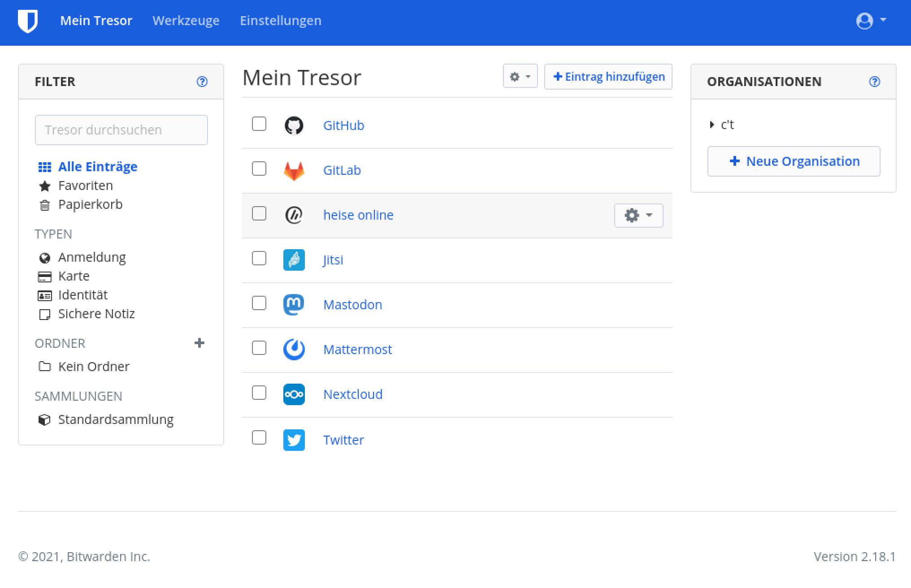The width and height of the screenshot is (911, 588).
Task: Click the Twitter bird icon
Action: click(294, 440)
